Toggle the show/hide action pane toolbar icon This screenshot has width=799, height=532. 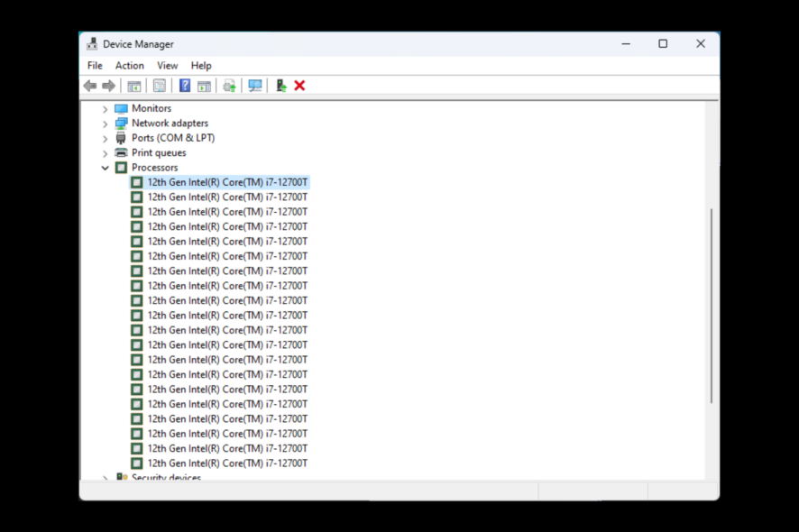[205, 86]
